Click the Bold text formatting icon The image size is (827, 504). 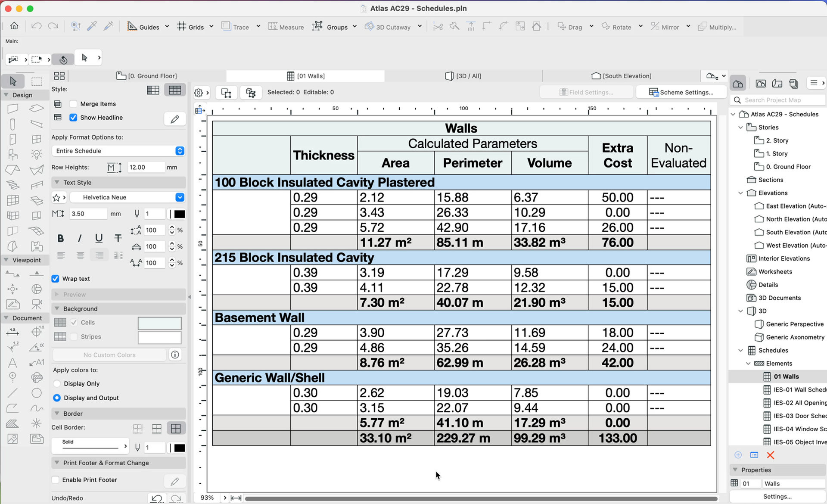point(61,238)
